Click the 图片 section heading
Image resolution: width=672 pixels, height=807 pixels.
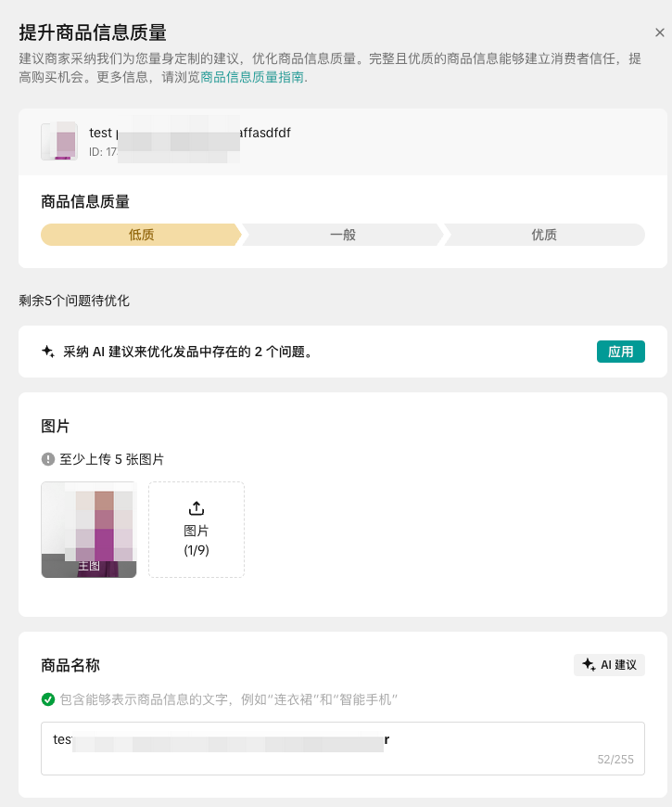tap(56, 427)
